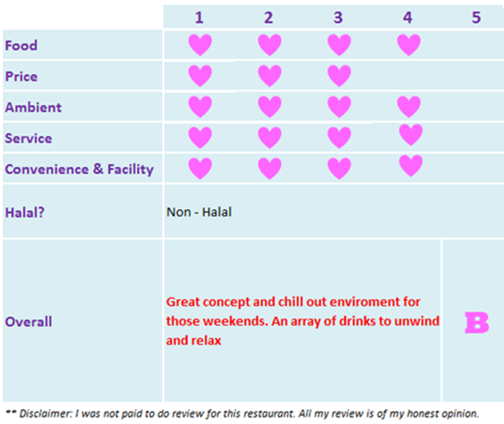
Task: Click the fourth heart in the Food row
Action: (x=408, y=45)
